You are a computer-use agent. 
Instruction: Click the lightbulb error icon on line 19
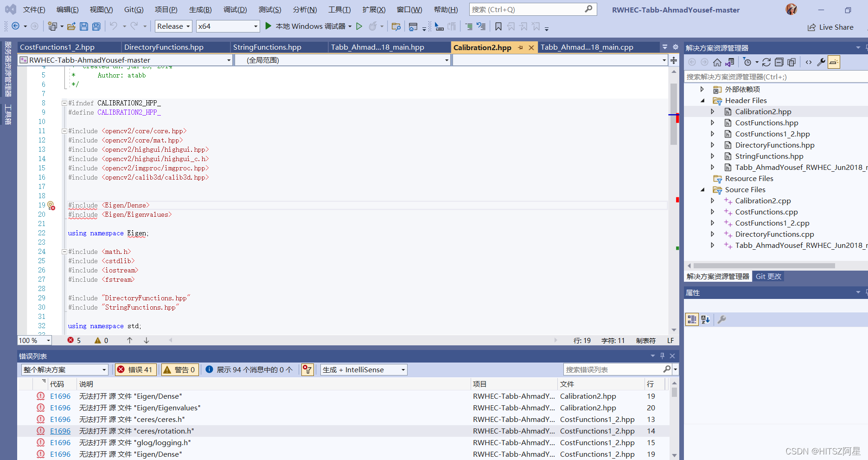tap(51, 206)
